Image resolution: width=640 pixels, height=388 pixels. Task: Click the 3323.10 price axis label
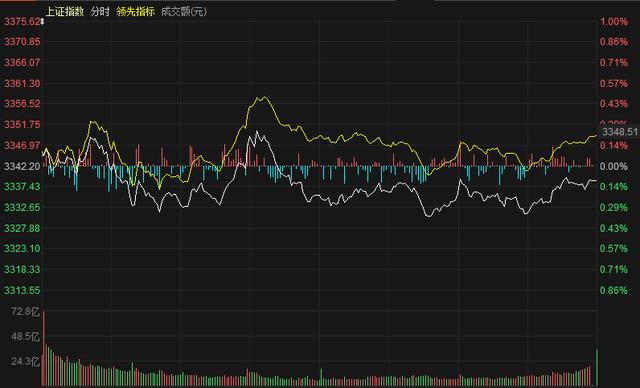[x=22, y=248]
